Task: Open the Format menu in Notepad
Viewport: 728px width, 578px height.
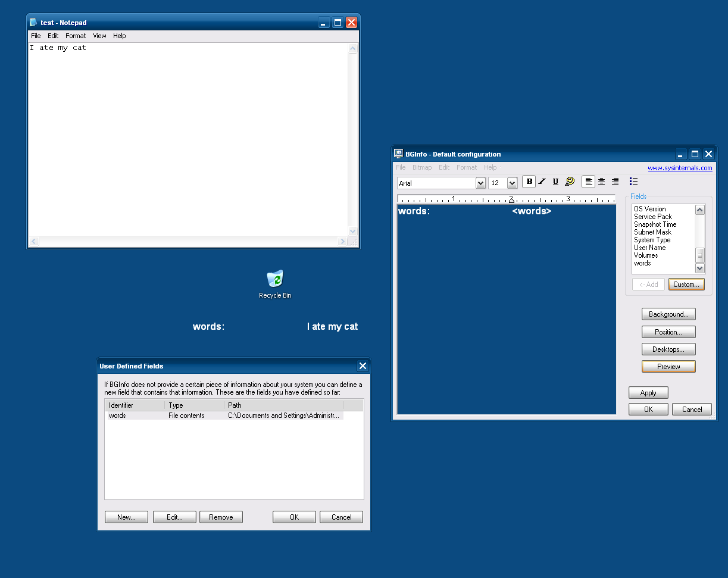Action: [x=76, y=36]
